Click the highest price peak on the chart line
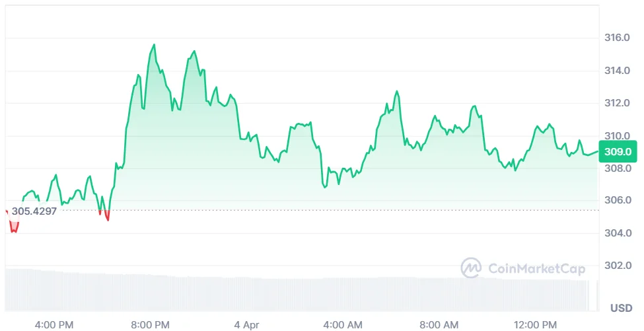 [x=155, y=45]
